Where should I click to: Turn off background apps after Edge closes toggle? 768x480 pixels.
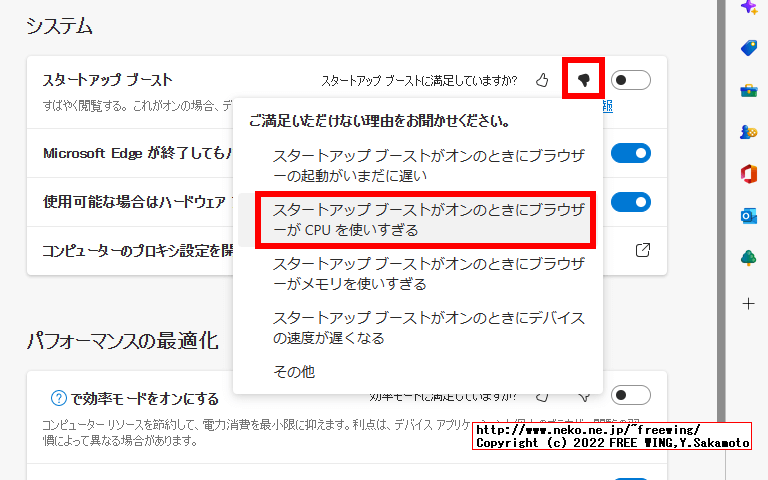point(630,153)
